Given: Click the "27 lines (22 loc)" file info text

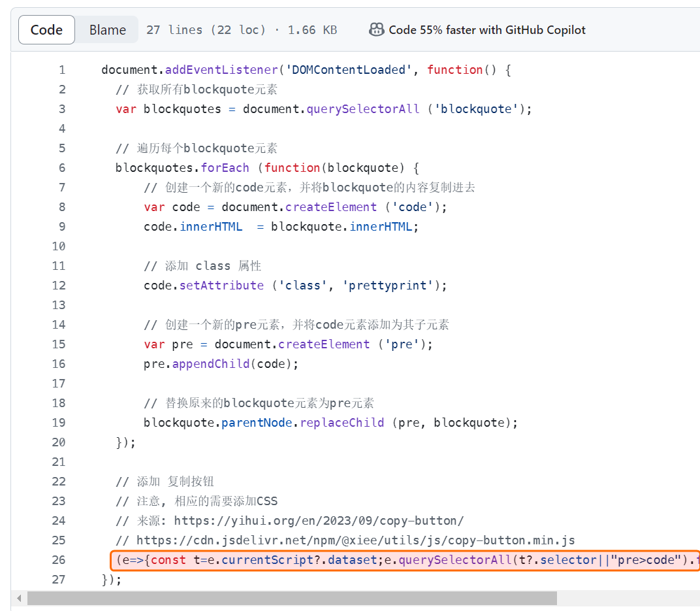Looking at the screenshot, I should 206,30.
